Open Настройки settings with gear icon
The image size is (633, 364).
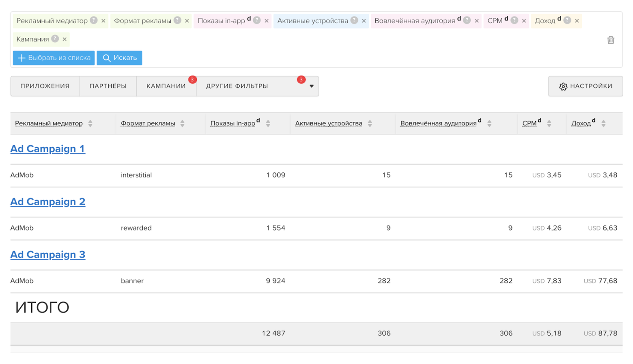(585, 86)
